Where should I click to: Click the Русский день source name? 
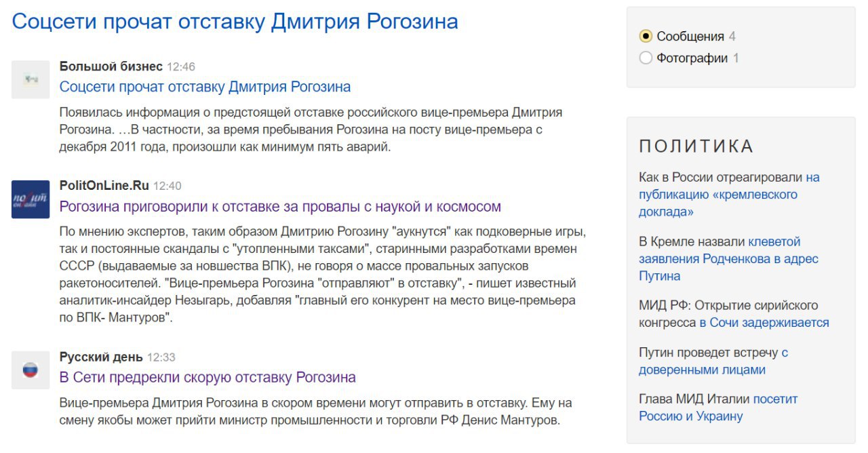(x=101, y=357)
